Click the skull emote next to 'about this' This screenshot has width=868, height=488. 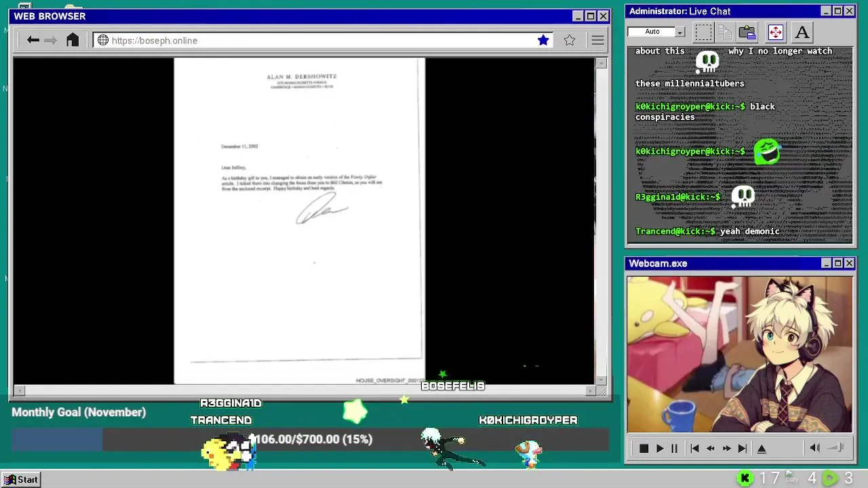[x=707, y=62]
